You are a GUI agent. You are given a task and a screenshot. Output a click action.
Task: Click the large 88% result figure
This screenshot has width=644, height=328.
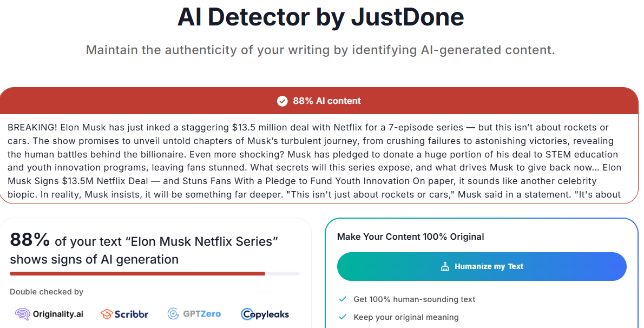(x=30, y=240)
